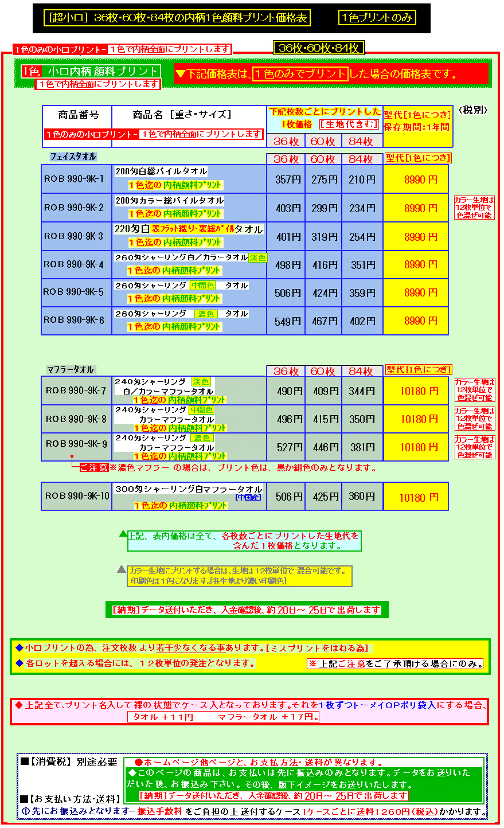Click the red ご注意 label under the muffler table

pos(93,468)
